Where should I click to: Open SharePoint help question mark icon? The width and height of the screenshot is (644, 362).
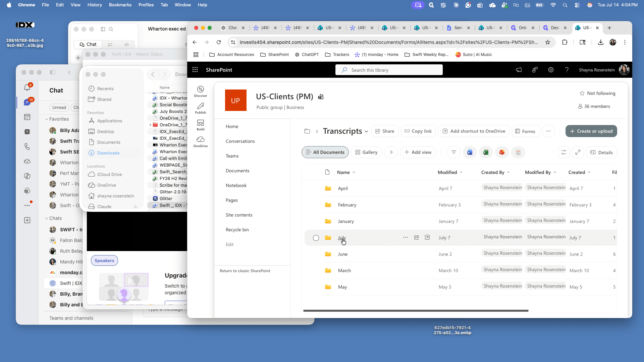[x=567, y=70]
